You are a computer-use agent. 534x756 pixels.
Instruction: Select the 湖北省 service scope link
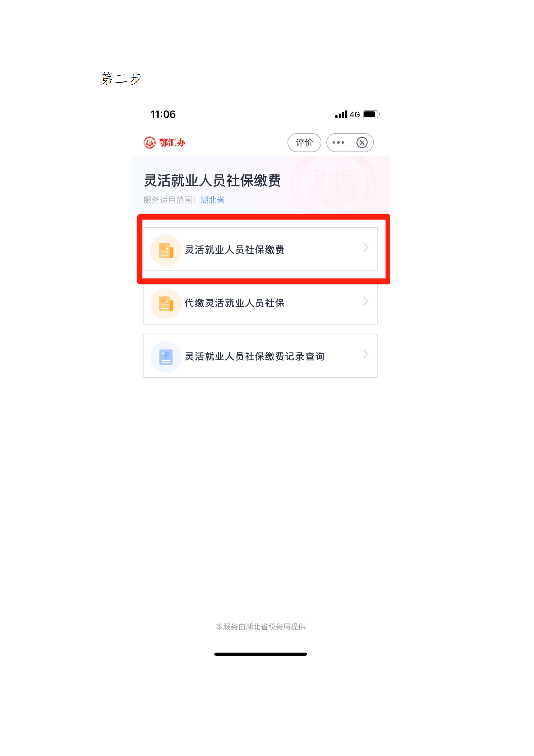coord(212,200)
